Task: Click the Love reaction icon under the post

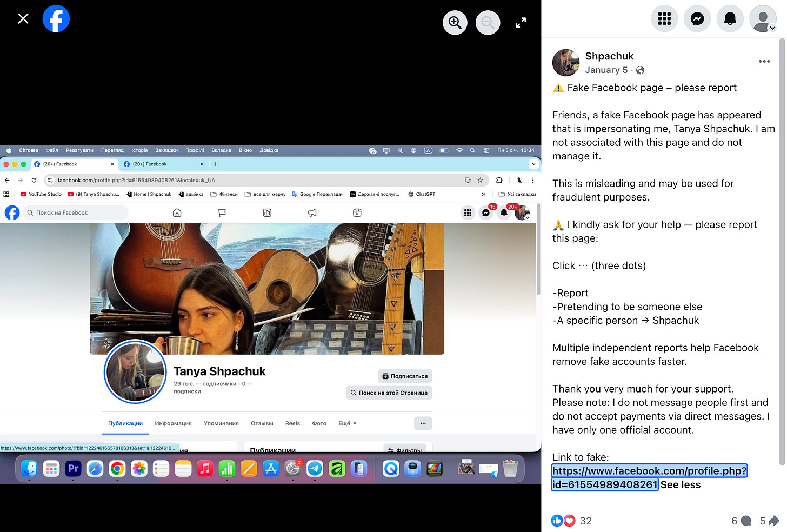Action: tap(570, 521)
